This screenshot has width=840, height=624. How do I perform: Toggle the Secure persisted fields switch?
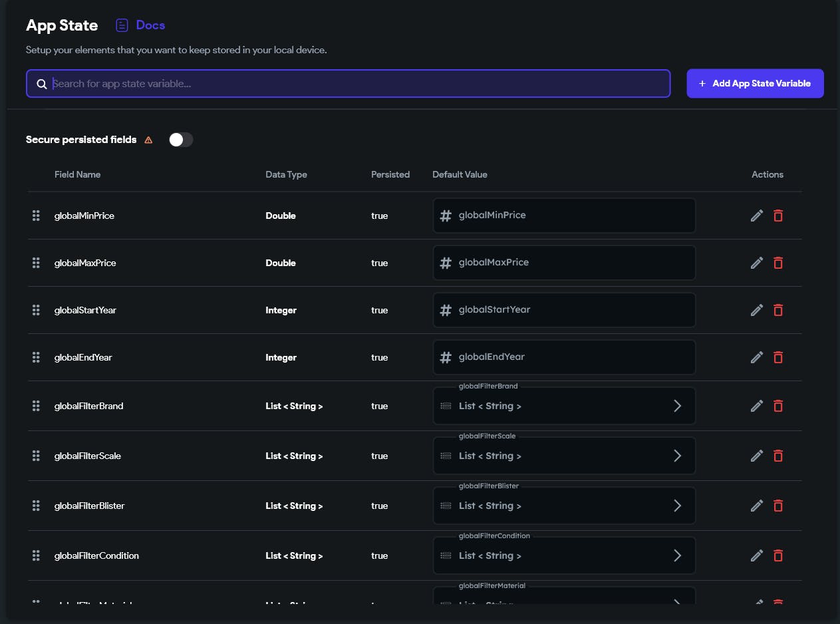pyautogui.click(x=181, y=140)
